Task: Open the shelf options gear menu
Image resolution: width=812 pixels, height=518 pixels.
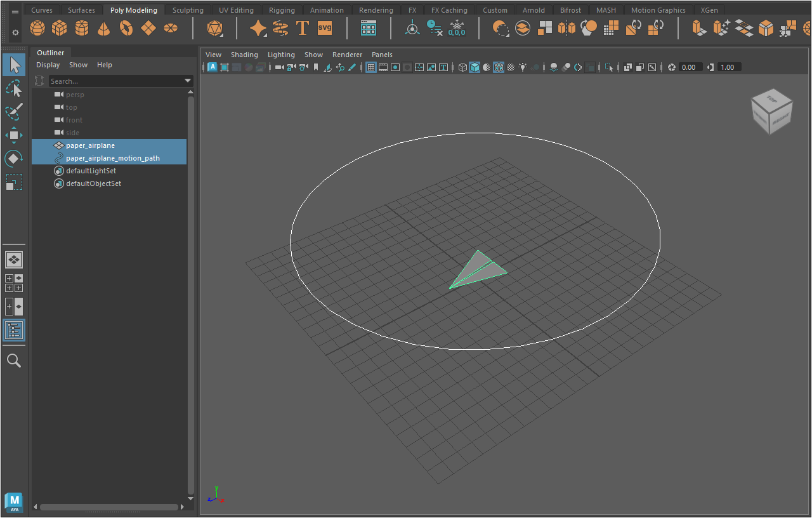Action: coord(15,32)
